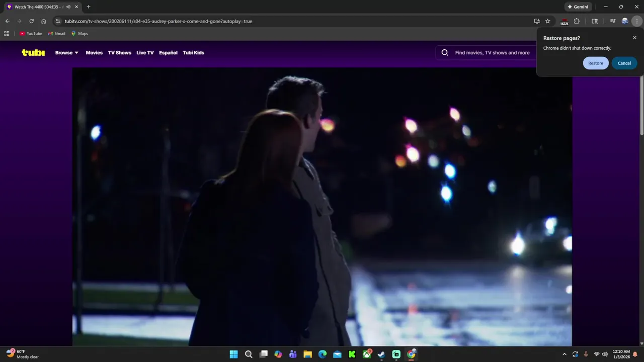644x362 pixels.
Task: Open Chrome apps grid in bookmarks bar
Action: pos(7,34)
